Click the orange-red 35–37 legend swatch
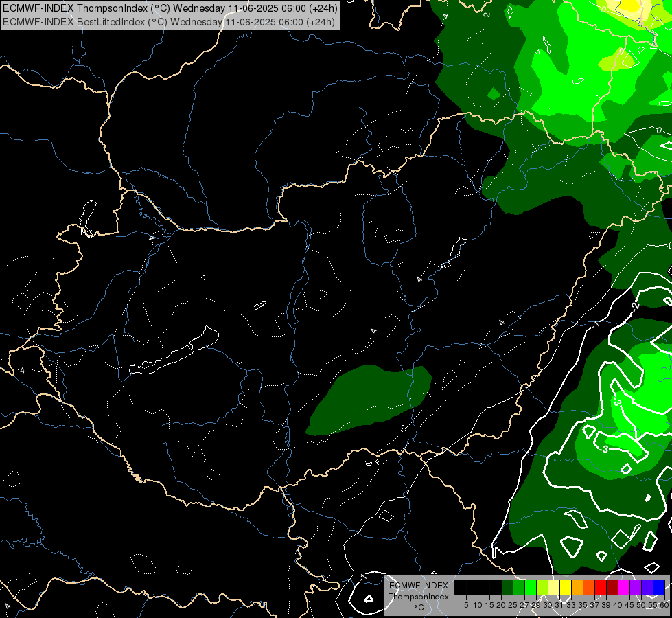The height and width of the screenshot is (618, 672). (589, 587)
